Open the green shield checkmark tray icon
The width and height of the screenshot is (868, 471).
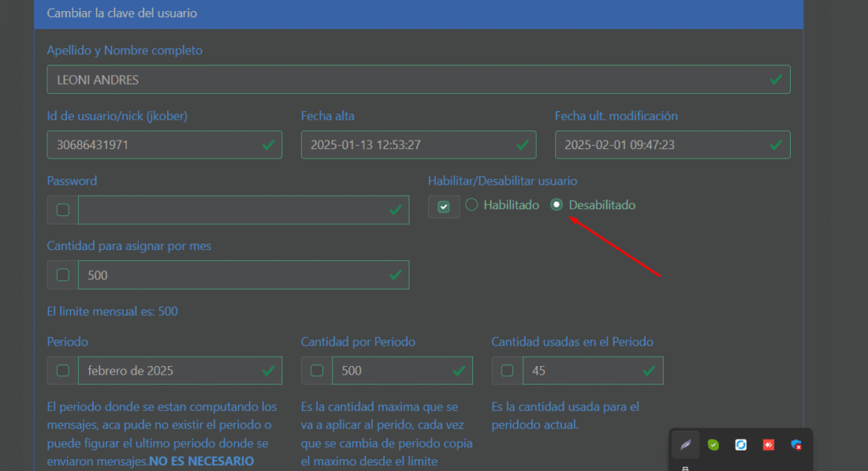713,445
